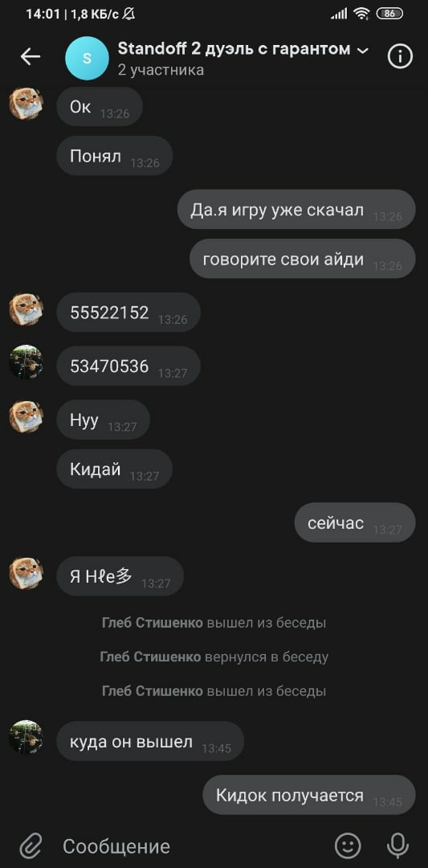Screen dimensions: 428x868
Task: Tap the куда он вышел message
Action: [x=150, y=741]
